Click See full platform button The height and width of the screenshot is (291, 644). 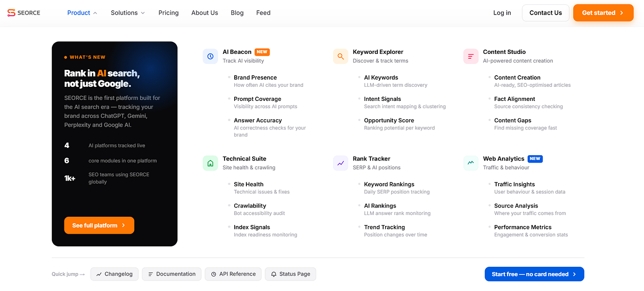[99, 226]
